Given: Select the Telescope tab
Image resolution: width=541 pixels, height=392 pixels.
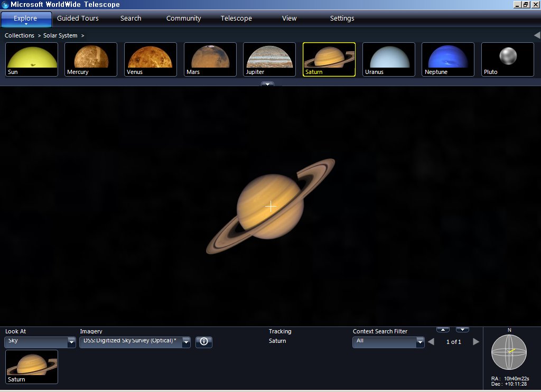Looking at the screenshot, I should point(236,18).
